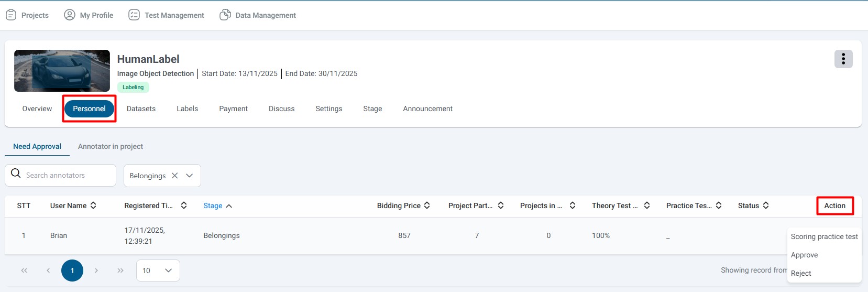Image resolution: width=868 pixels, height=292 pixels.
Task: Sort by User Name column arrows
Action: 93,206
